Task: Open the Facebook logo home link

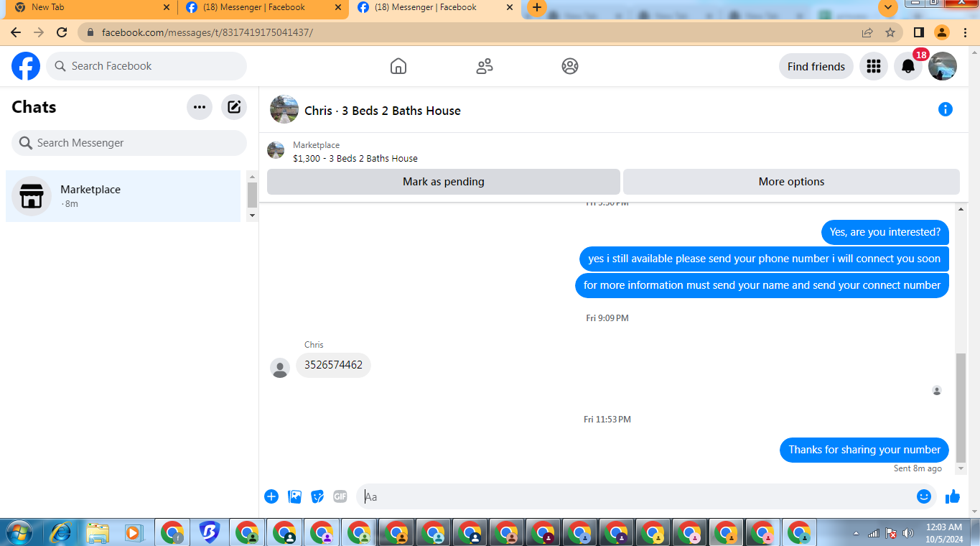Action: click(26, 66)
